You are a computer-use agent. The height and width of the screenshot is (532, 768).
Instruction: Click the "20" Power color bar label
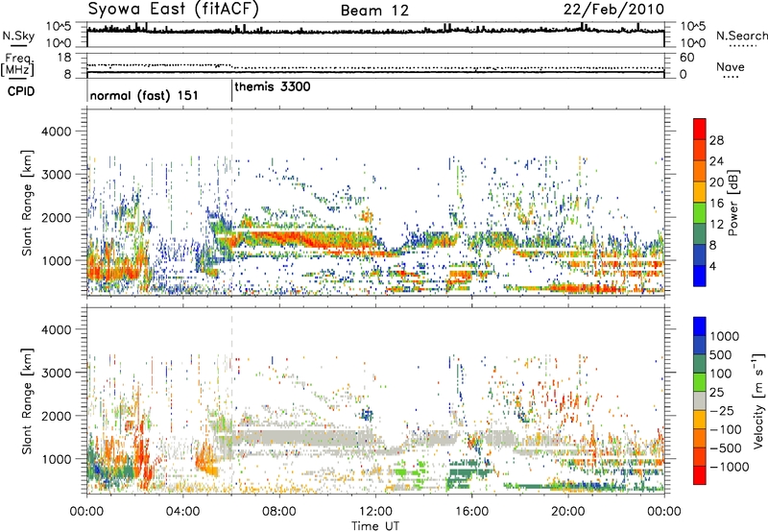click(716, 182)
